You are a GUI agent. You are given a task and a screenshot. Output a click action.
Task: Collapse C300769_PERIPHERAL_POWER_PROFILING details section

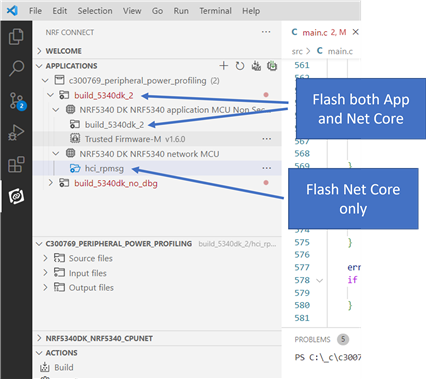coord(39,244)
